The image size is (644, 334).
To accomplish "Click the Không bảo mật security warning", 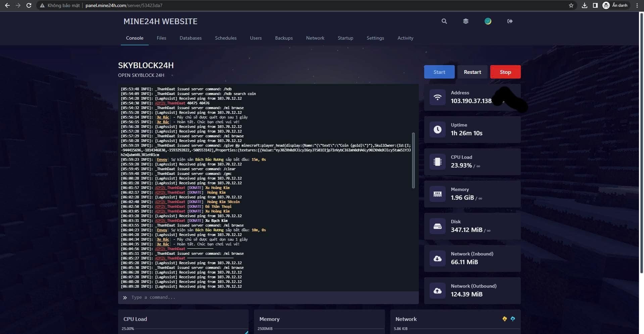I will [x=59, y=5].
